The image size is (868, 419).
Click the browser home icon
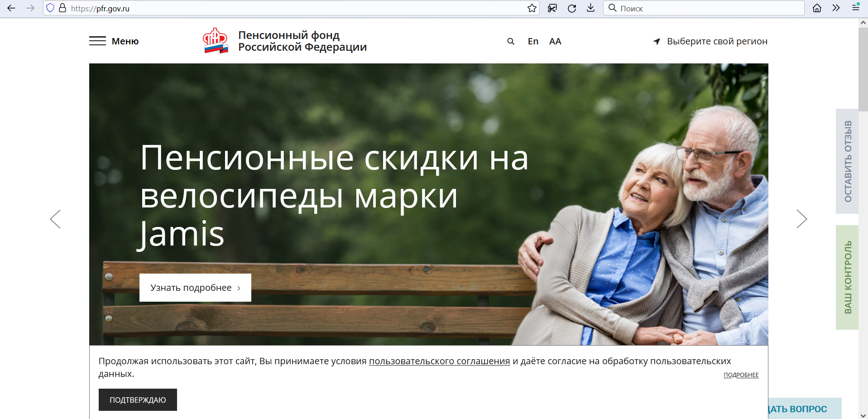click(817, 8)
